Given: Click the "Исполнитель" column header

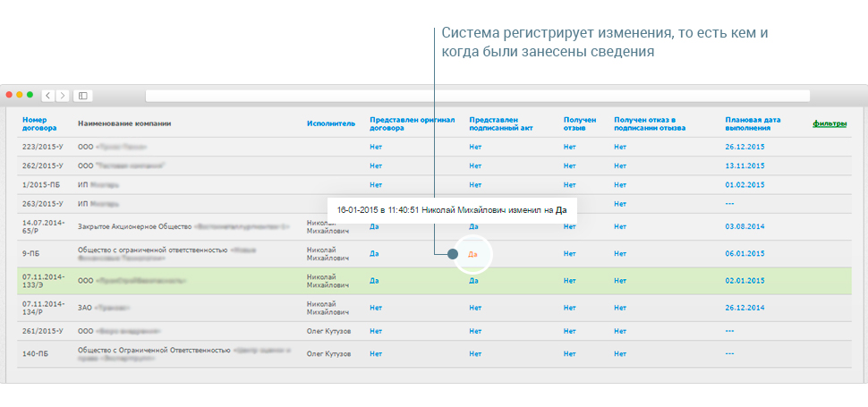Looking at the screenshot, I should click(x=331, y=123).
